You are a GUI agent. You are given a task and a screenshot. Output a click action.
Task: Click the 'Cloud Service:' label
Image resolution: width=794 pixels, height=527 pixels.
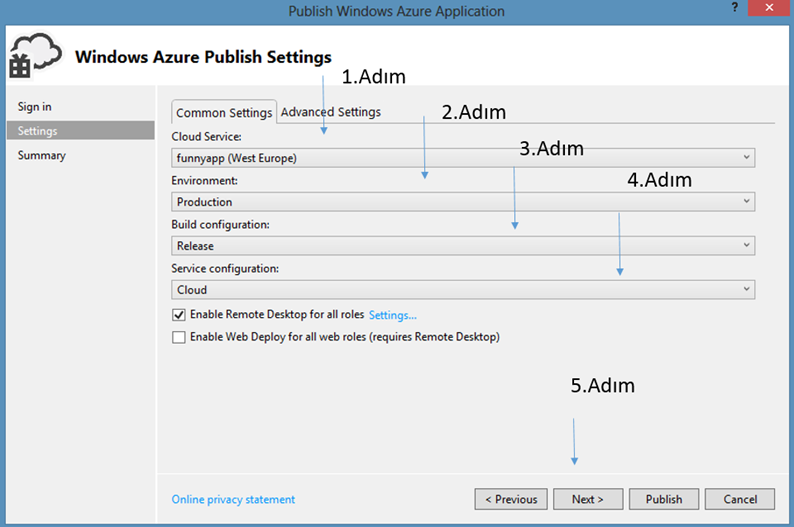pos(206,137)
